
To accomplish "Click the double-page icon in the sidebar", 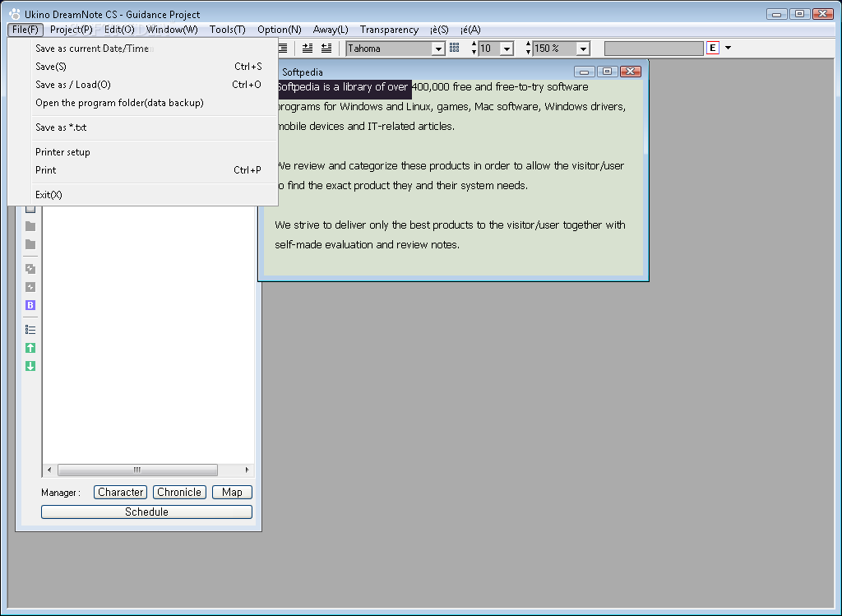I will coord(30,269).
